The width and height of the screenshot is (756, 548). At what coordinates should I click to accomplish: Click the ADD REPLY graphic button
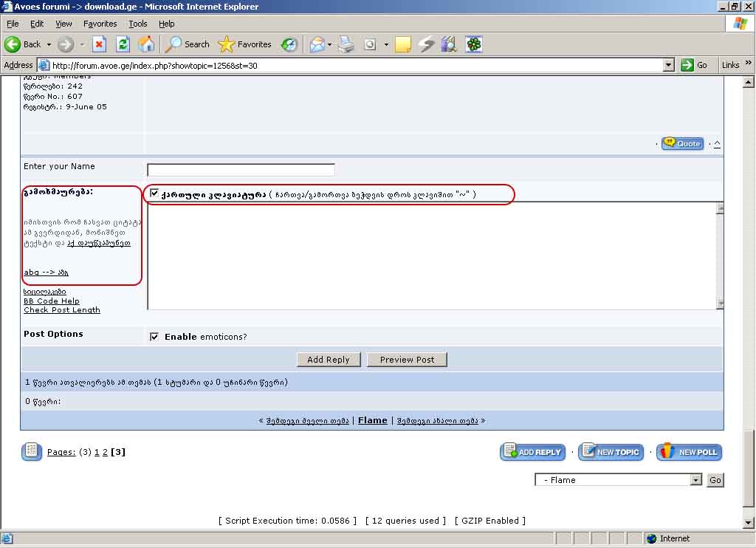[x=533, y=451]
